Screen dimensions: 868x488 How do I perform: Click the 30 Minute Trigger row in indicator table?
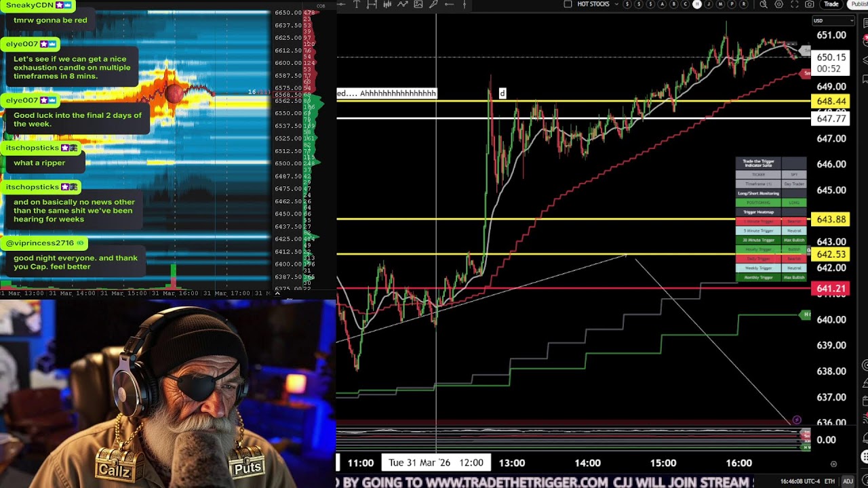[x=771, y=240]
